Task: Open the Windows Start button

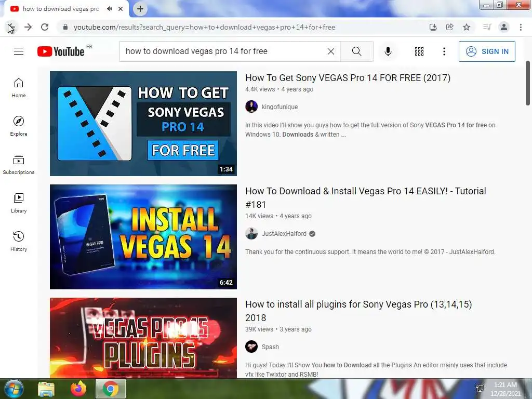Action: (x=14, y=389)
